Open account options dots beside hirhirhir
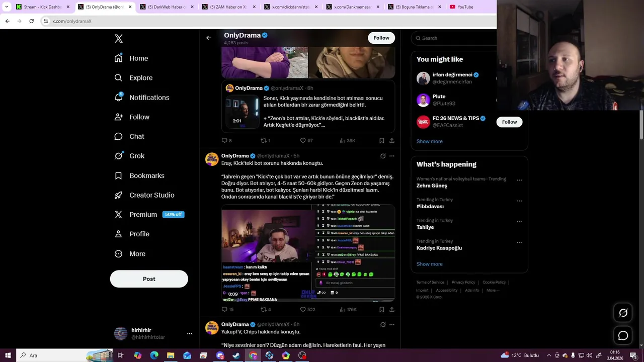This screenshot has width=644, height=362. pos(190,333)
